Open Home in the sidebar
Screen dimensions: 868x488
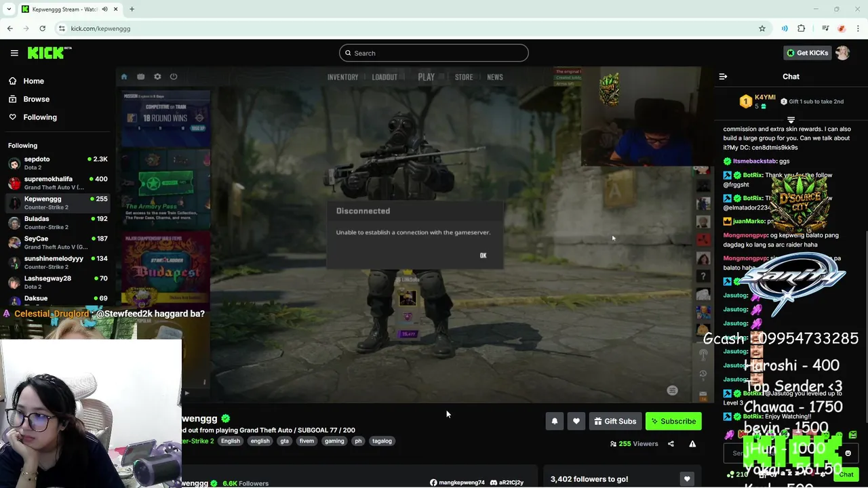click(x=33, y=81)
